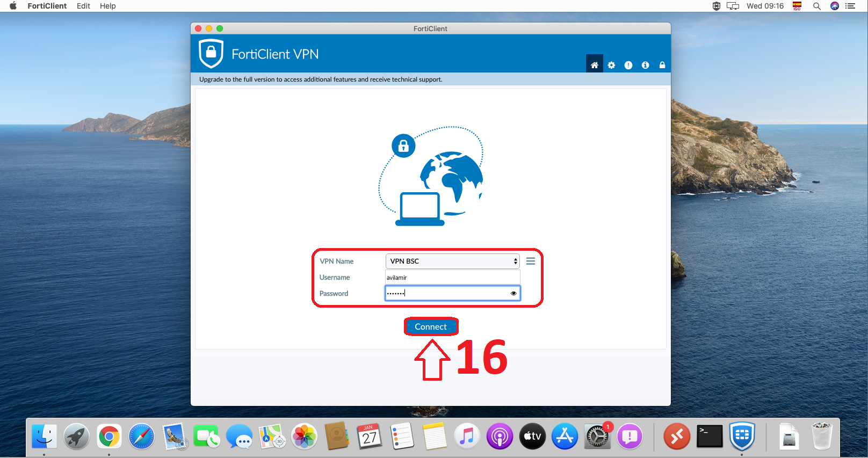Open FortiClient settings gear icon
868x458 pixels.
pyautogui.click(x=611, y=65)
